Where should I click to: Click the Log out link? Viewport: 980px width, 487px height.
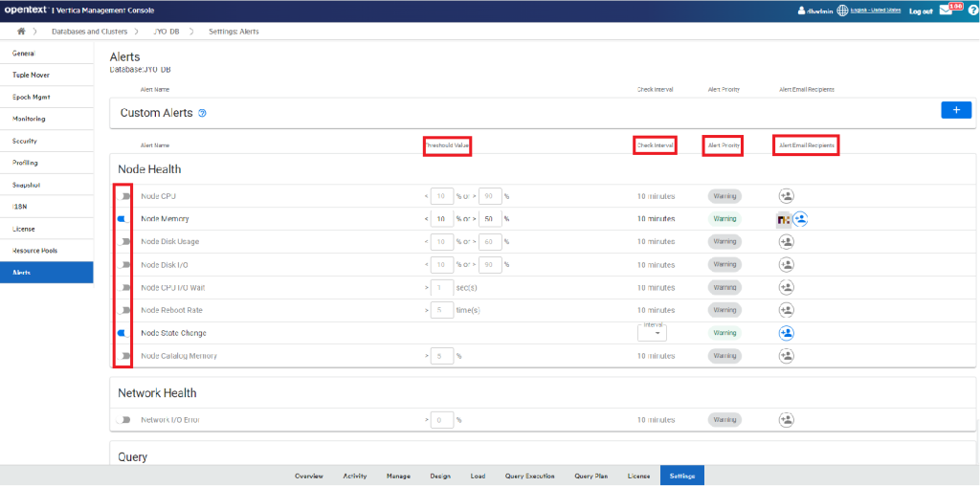point(921,11)
